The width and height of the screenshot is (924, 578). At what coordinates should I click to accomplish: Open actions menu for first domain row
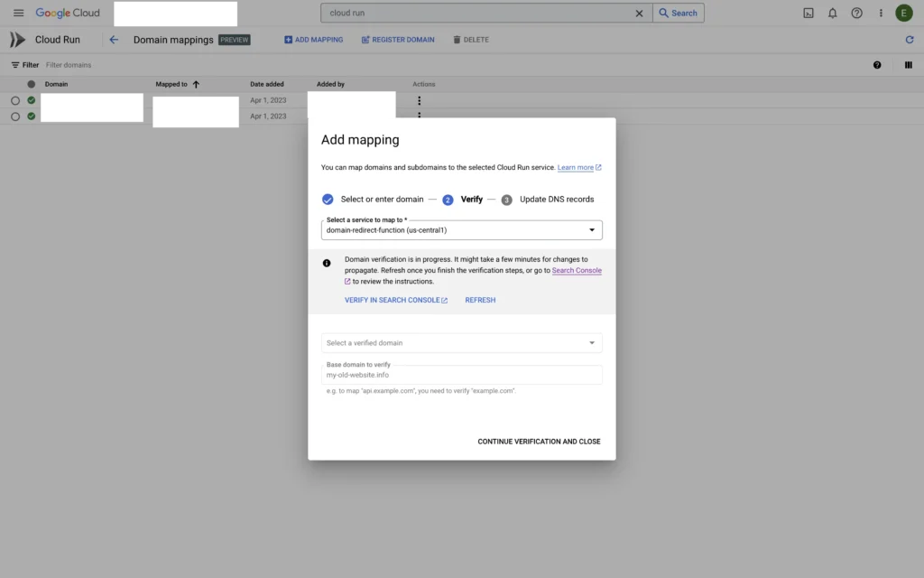coord(419,101)
